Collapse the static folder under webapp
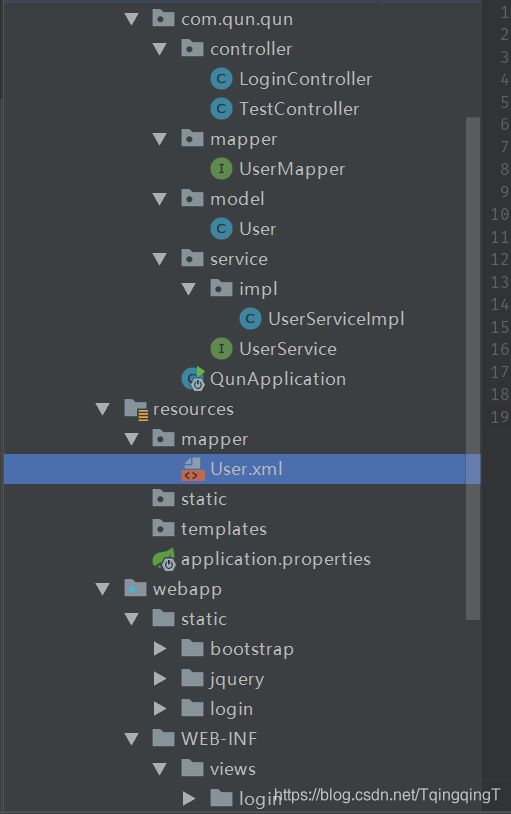This screenshot has height=814, width=511. pos(132,619)
